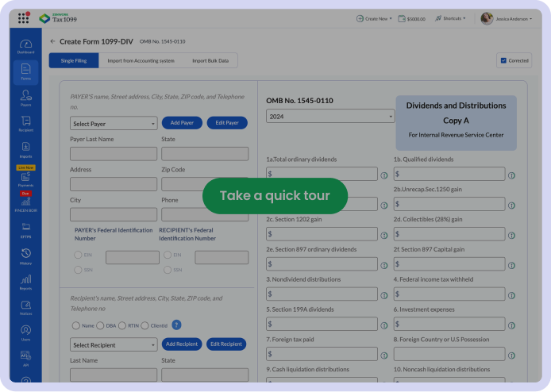Image resolution: width=551 pixels, height=392 pixels.
Task: Go to Payers in sidebar
Action: click(x=25, y=98)
